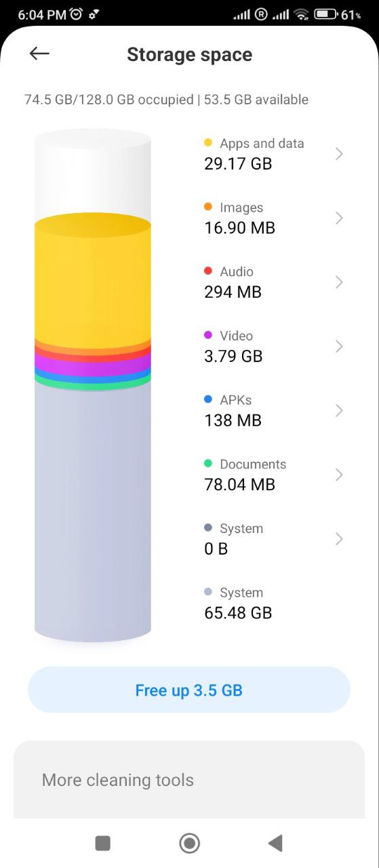379x868 pixels.
Task: Tap the back arrow icon
Action: pyautogui.click(x=40, y=54)
